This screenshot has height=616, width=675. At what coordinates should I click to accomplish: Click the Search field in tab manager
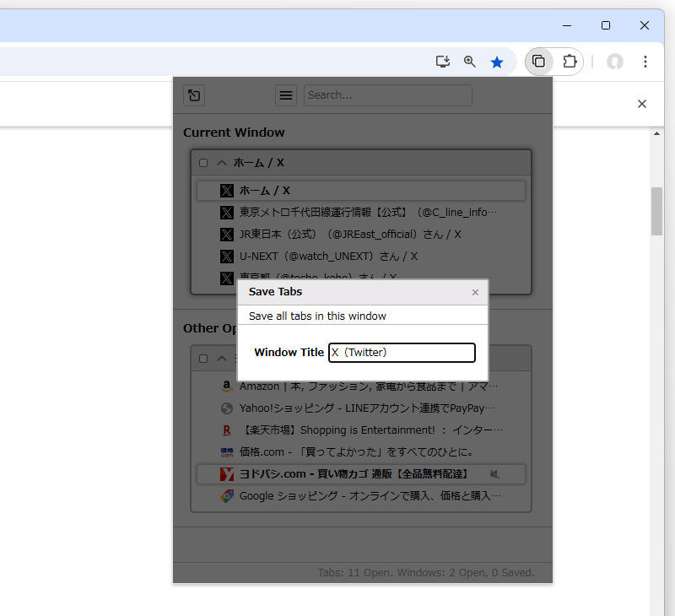[x=388, y=95]
